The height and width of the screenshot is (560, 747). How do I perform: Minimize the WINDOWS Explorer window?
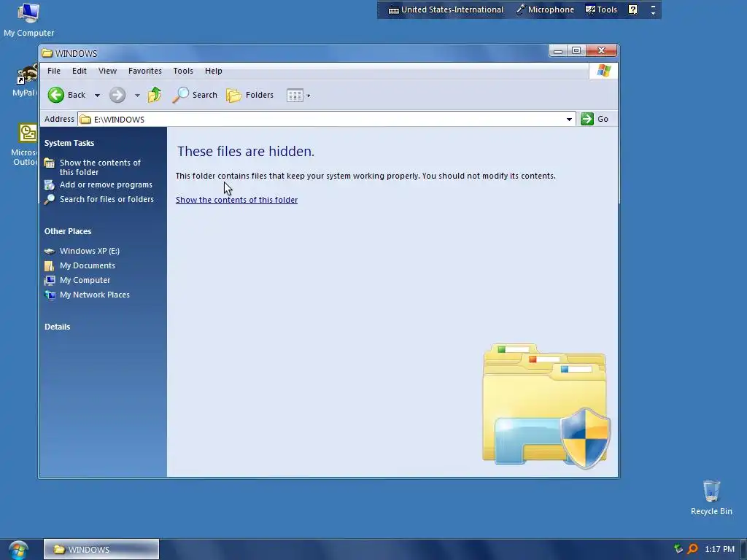point(558,50)
